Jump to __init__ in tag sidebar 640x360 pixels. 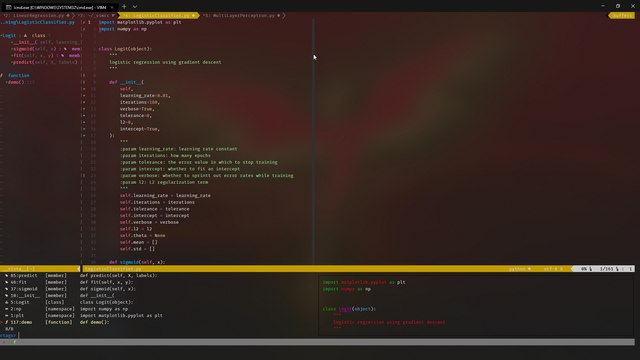(24, 42)
